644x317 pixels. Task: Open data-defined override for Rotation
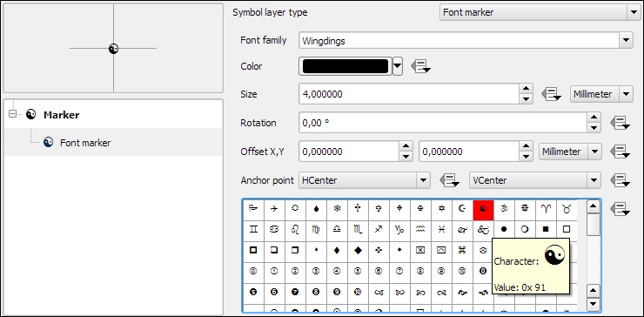tap(620, 123)
